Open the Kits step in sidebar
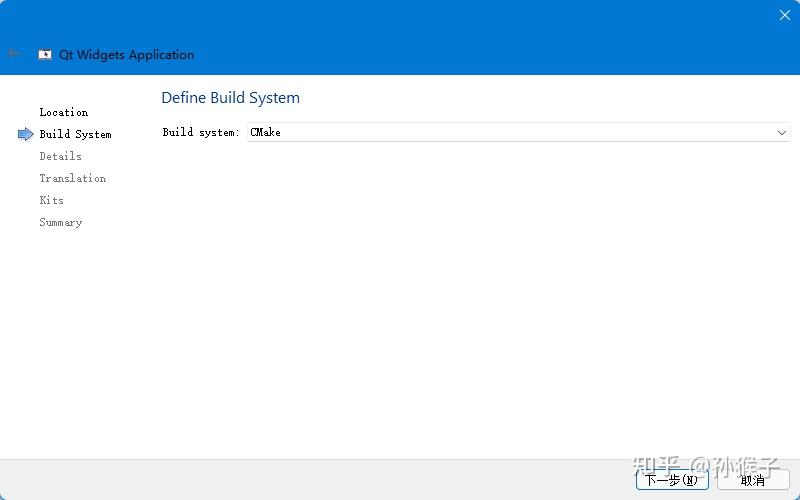The height and width of the screenshot is (500, 800). [52, 200]
